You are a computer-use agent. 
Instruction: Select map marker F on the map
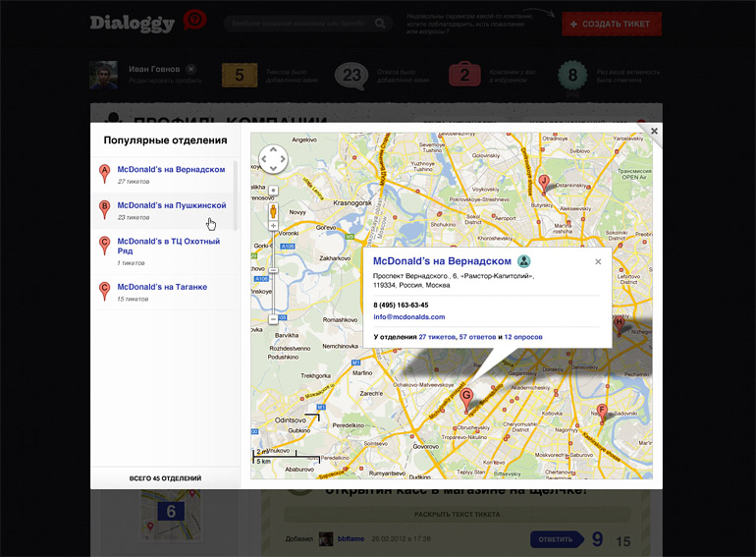point(601,415)
